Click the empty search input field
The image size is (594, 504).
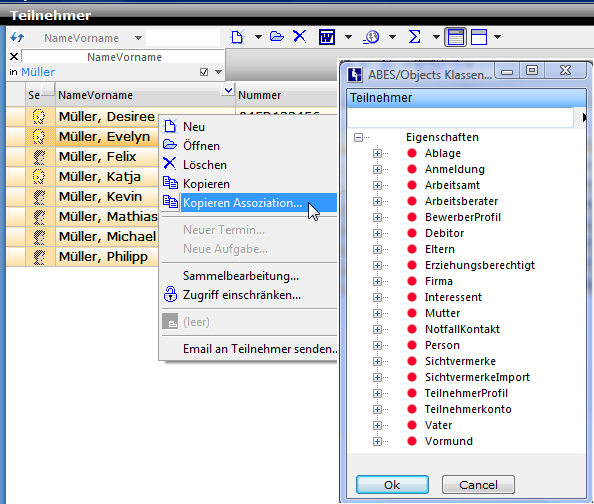pos(183,38)
